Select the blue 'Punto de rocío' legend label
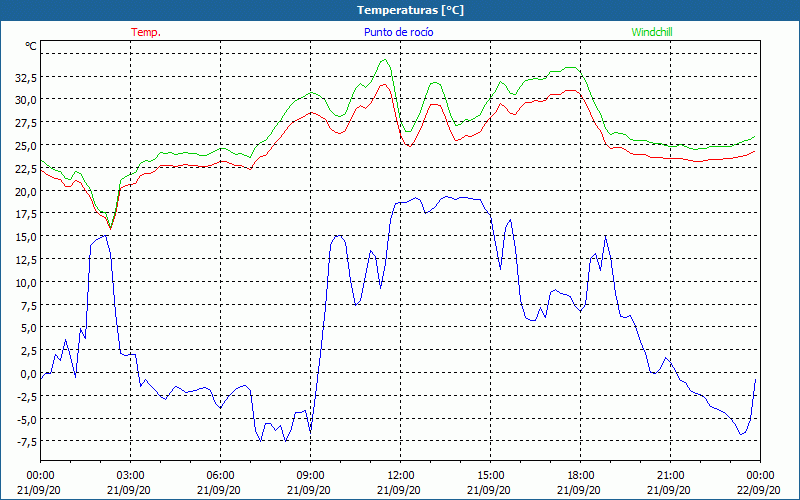The width and height of the screenshot is (800, 500). click(398, 32)
